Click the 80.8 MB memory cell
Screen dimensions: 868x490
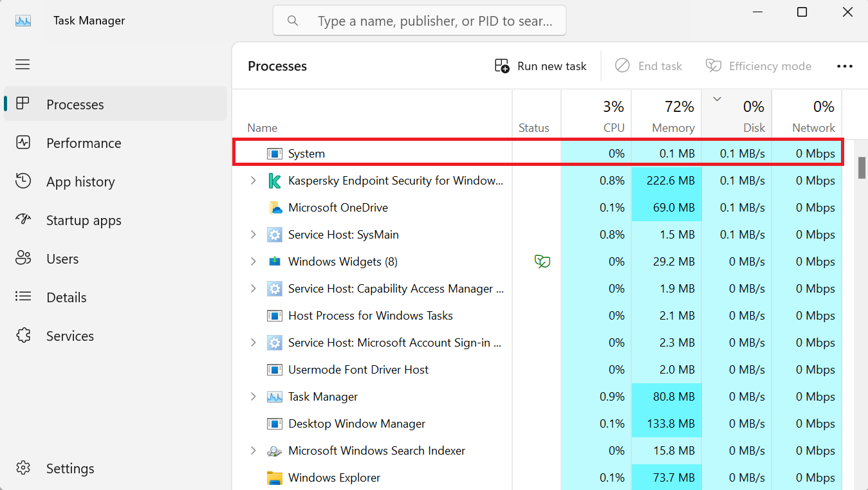(x=667, y=397)
